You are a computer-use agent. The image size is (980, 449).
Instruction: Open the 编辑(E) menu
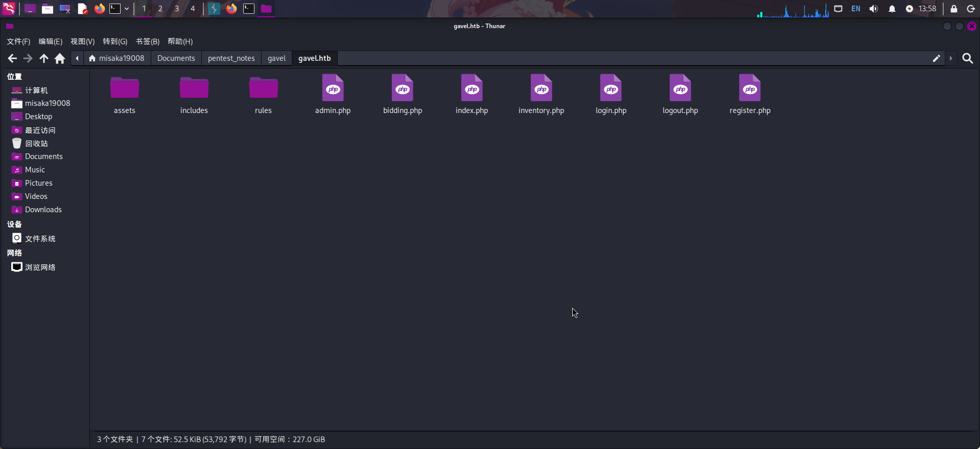coord(51,41)
